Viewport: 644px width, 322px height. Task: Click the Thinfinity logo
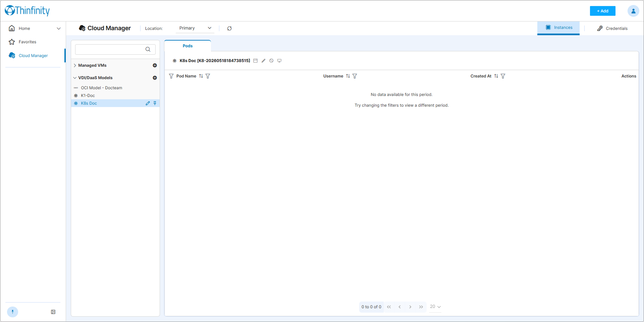click(x=27, y=11)
